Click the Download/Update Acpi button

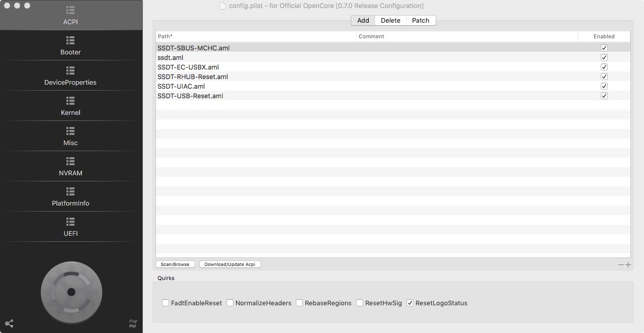230,264
